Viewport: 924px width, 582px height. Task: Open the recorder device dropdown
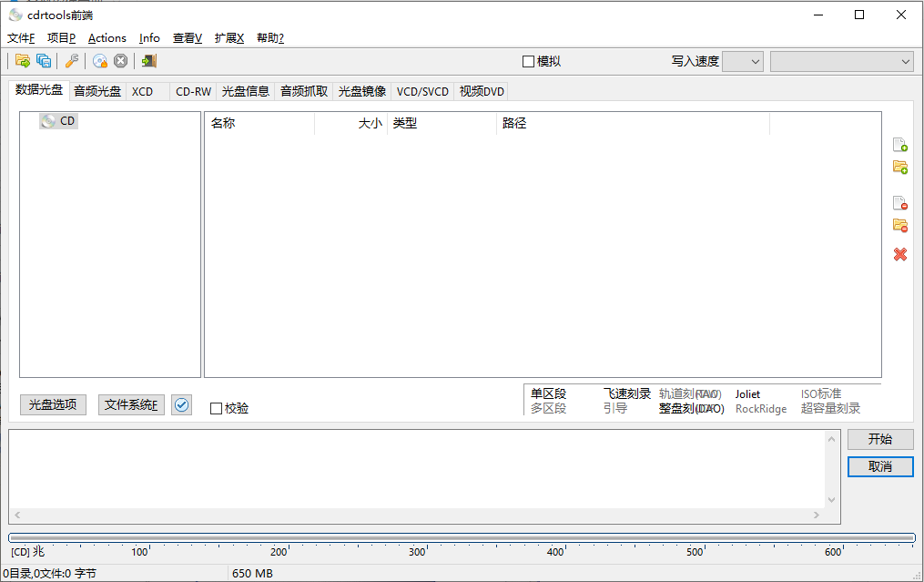click(x=840, y=61)
